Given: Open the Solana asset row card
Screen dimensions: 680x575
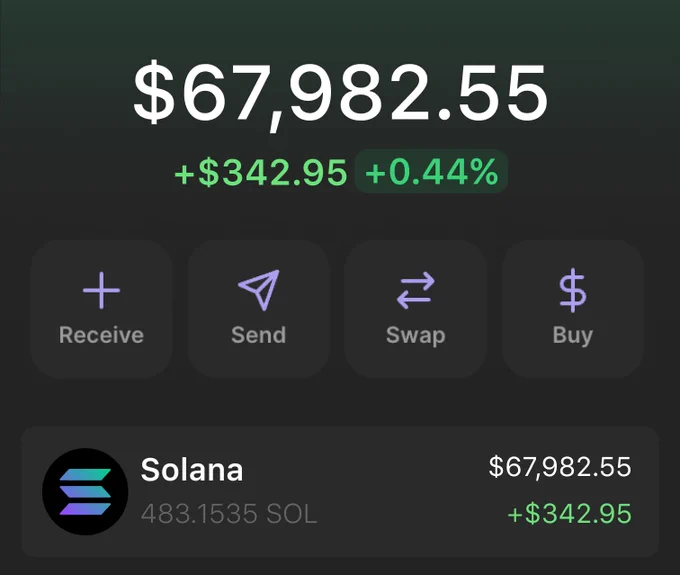Looking at the screenshot, I should click(x=340, y=491).
